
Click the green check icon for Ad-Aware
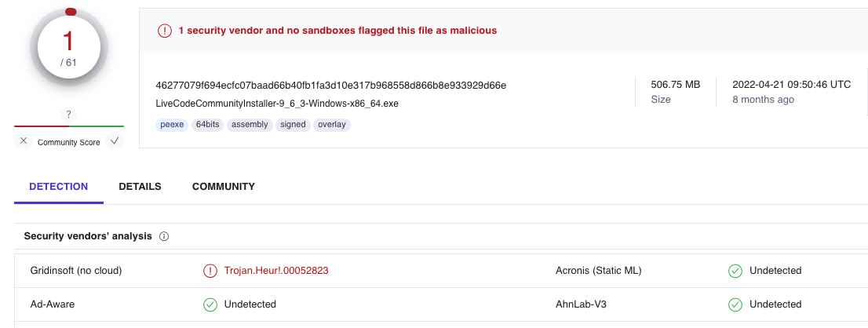pyautogui.click(x=210, y=304)
